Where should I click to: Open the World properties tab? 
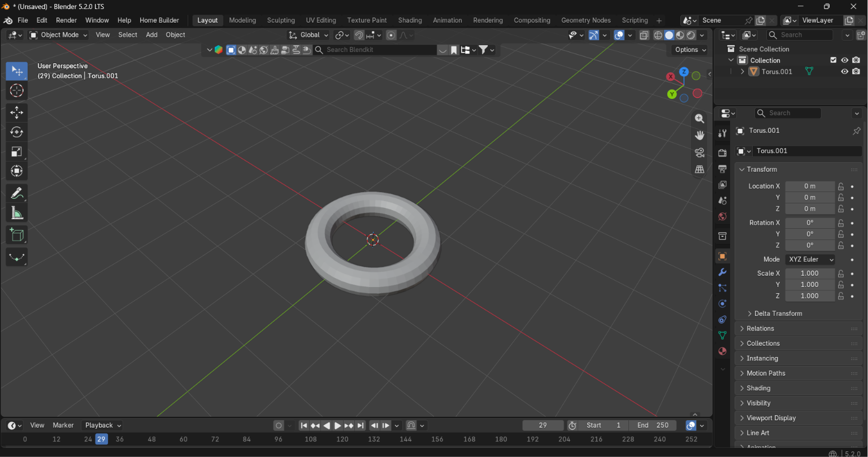(x=722, y=216)
